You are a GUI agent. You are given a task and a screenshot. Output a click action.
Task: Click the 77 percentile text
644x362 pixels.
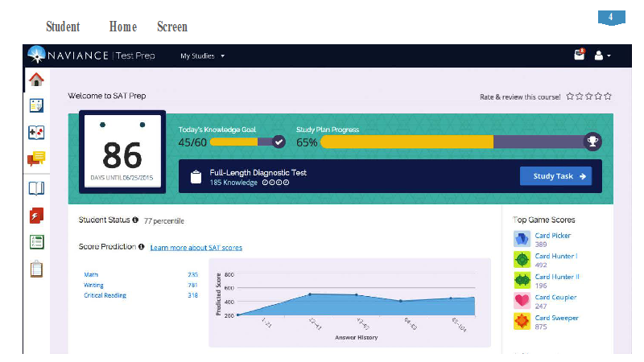(x=164, y=220)
